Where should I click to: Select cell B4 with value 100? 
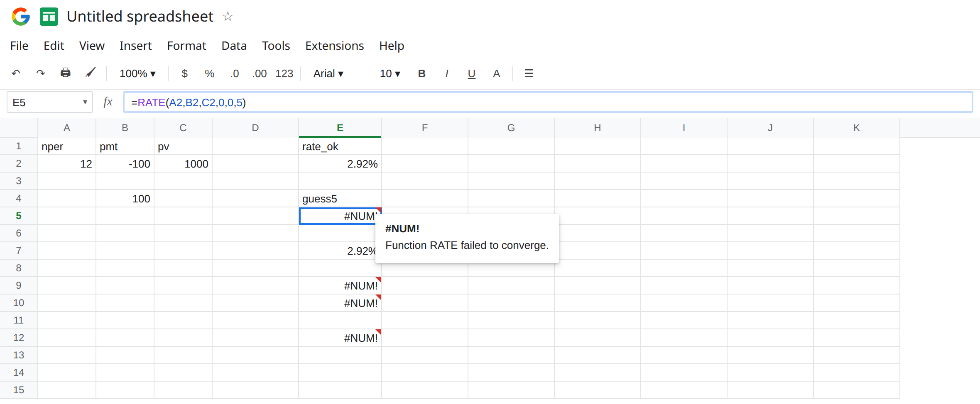tap(125, 199)
